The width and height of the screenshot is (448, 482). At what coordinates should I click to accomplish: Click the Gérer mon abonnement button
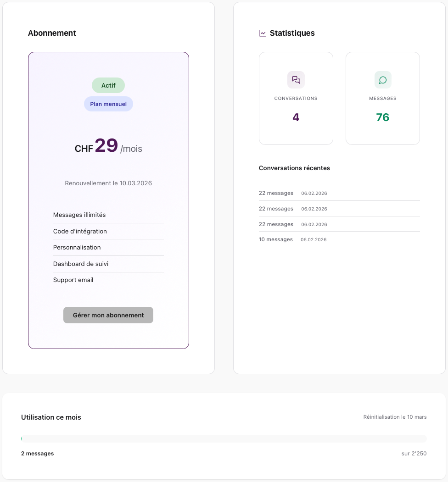(x=108, y=315)
